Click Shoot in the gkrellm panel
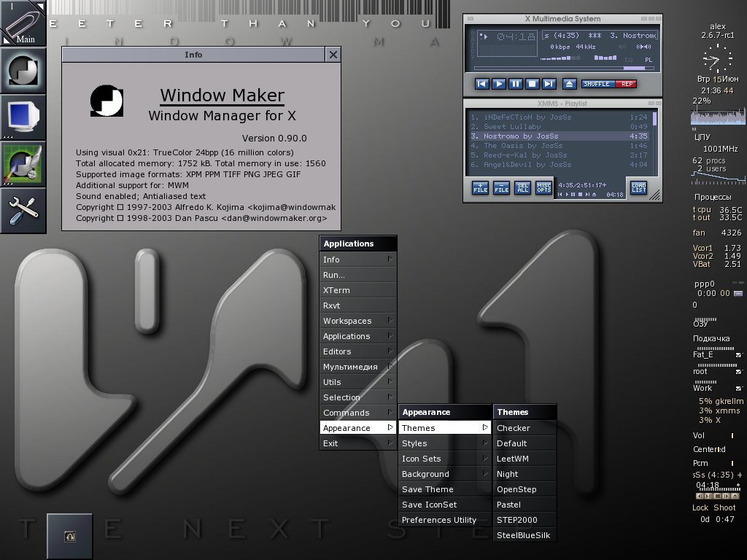The width and height of the screenshot is (747, 560). click(x=724, y=507)
